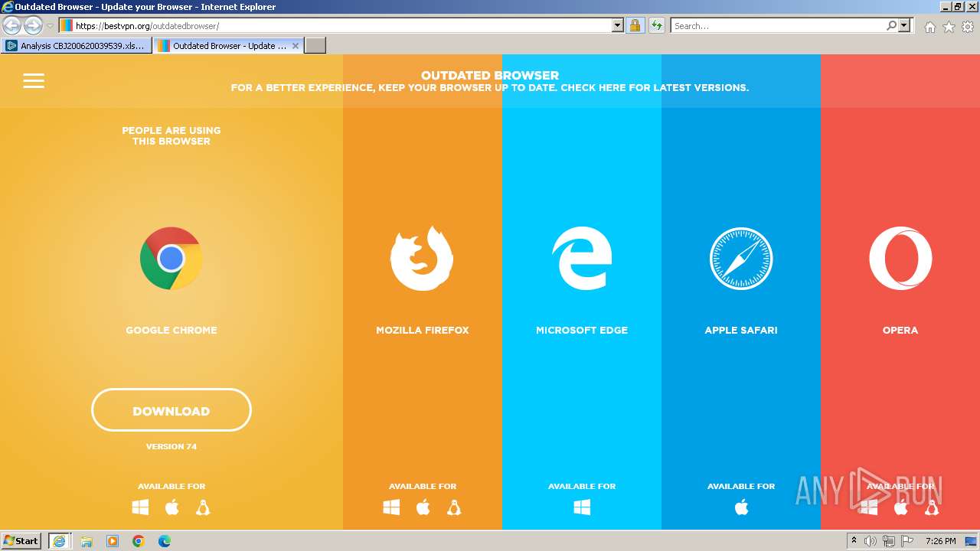
Task: Show hidden tray icons arrow
Action: [854, 541]
